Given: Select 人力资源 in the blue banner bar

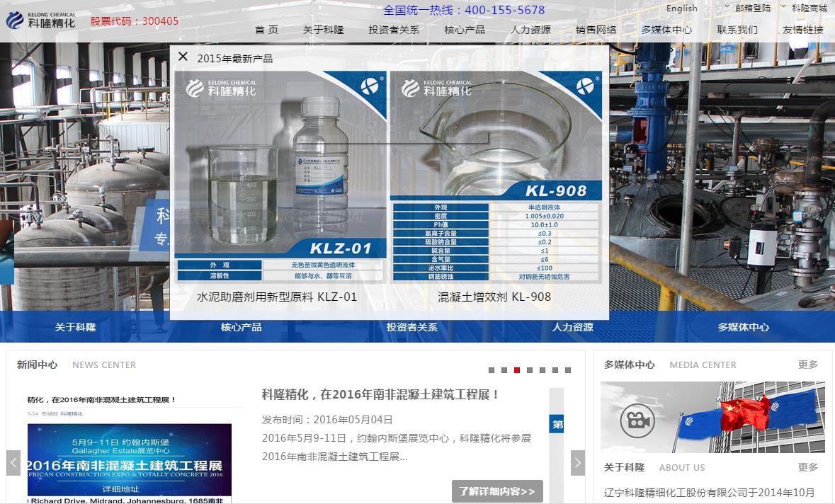Looking at the screenshot, I should coord(572,327).
